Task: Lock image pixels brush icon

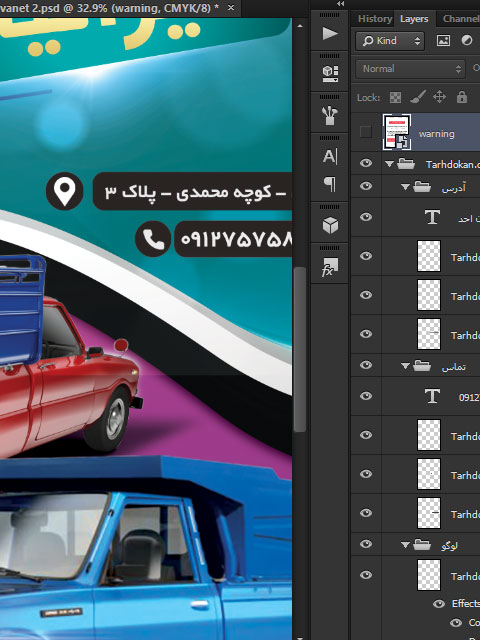Action: coord(418,97)
